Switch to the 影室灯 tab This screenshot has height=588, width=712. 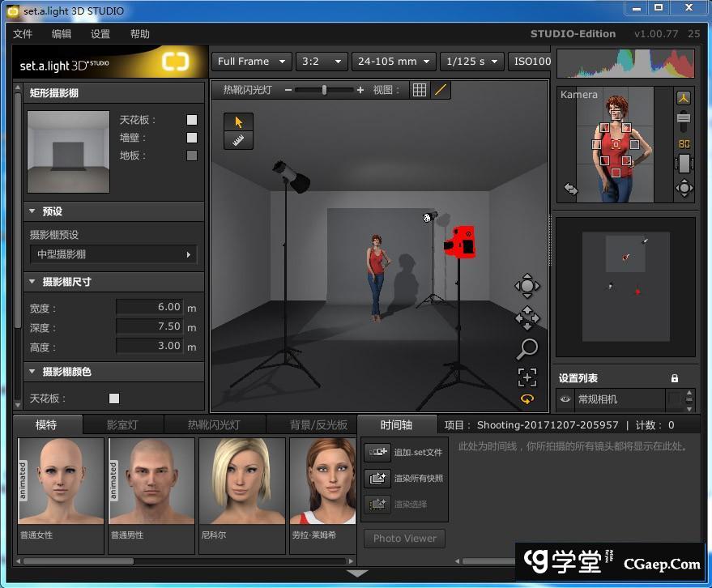(x=122, y=425)
